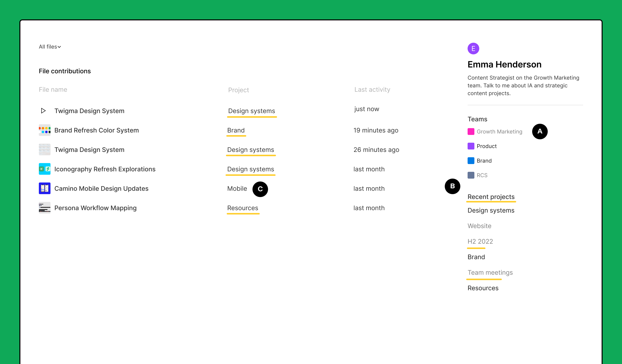Click the 'Project' column header
This screenshot has width=622, height=364.
click(238, 90)
